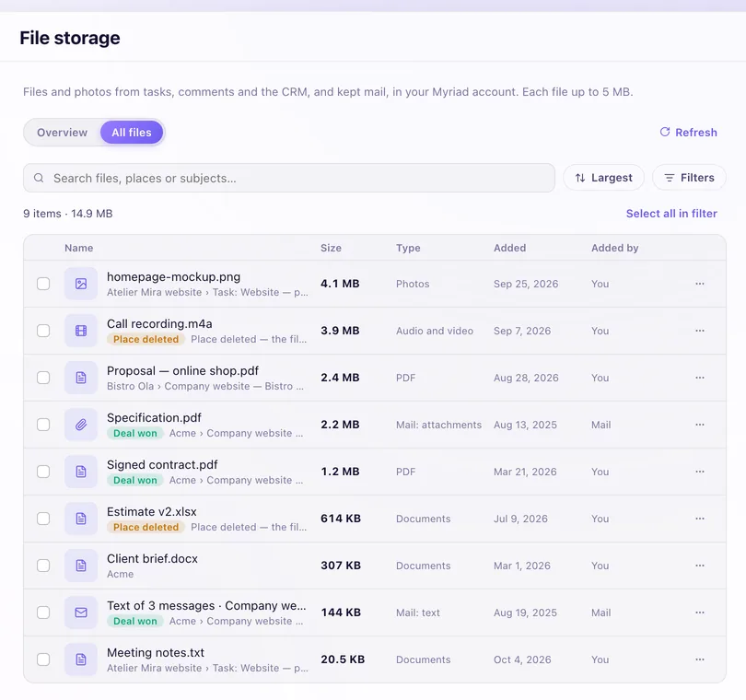Click the Added by column header
The height and width of the screenshot is (700, 746).
(x=614, y=248)
